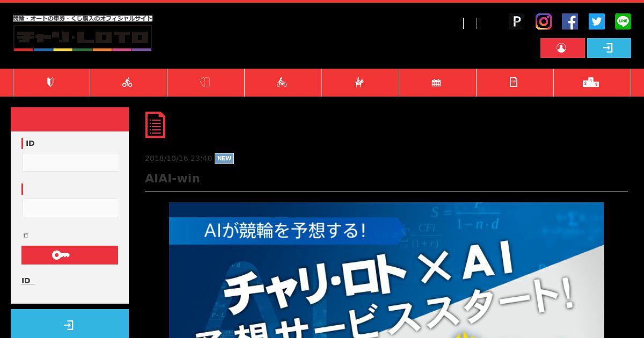Open the P icon link in header

[517, 21]
